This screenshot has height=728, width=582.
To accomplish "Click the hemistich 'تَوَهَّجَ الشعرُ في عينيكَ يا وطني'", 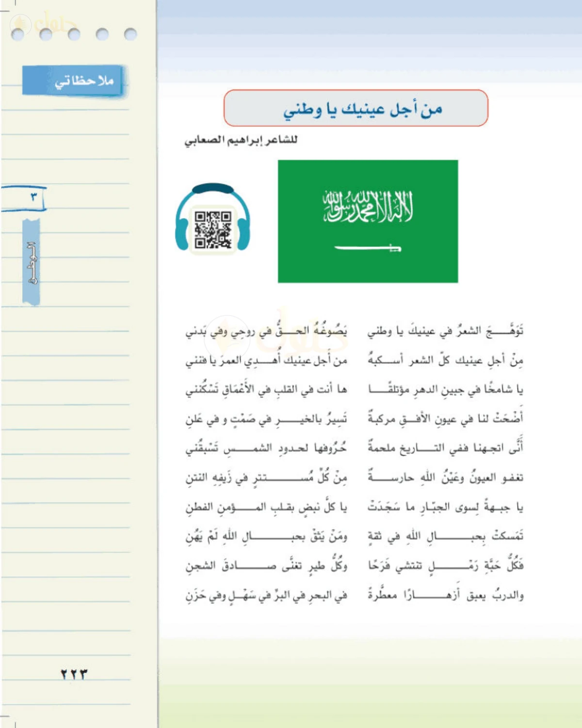I will (445, 331).
